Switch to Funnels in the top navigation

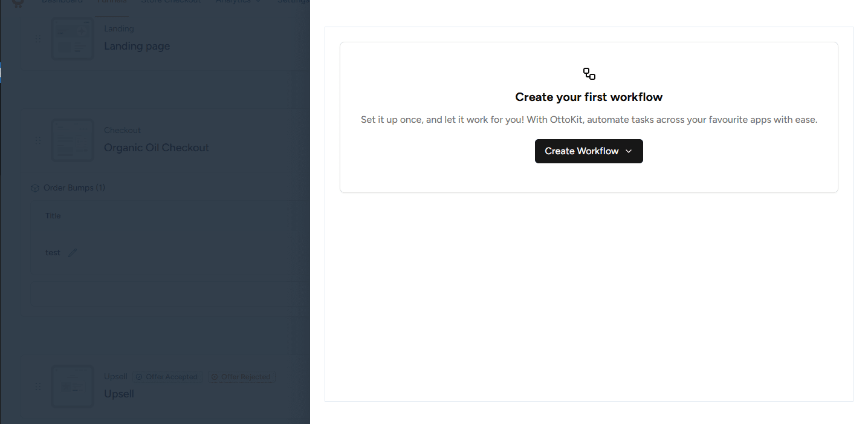(x=112, y=2)
